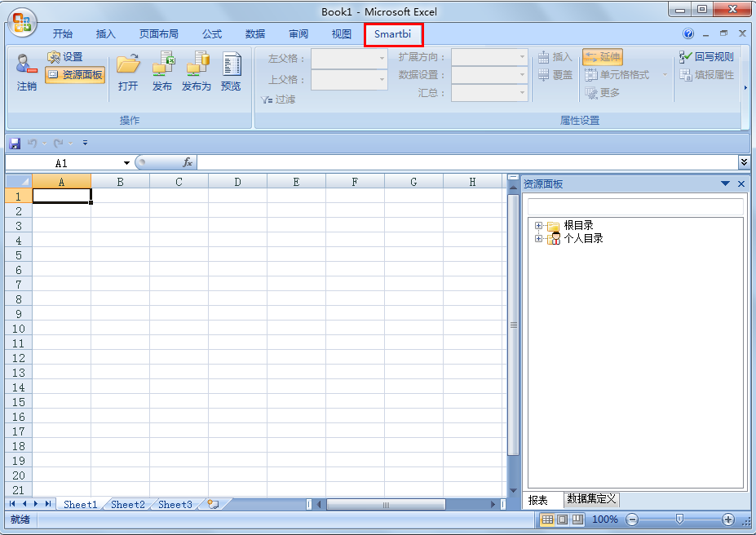Select column D header
756x535 pixels.
pos(237,182)
